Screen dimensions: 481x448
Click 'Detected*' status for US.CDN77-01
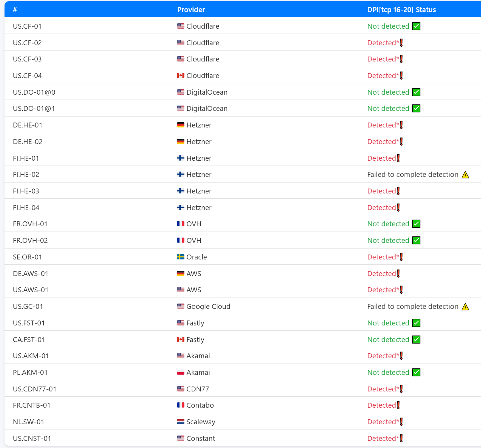point(383,389)
